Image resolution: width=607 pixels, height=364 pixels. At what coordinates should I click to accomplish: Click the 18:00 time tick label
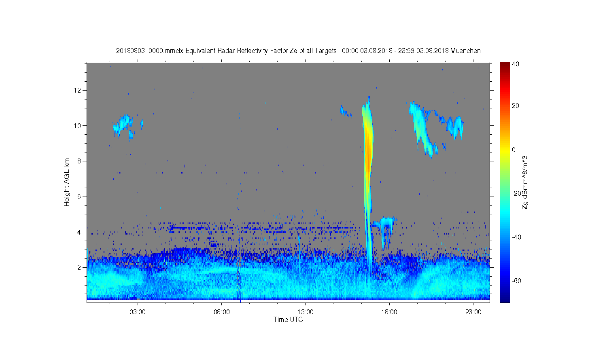coord(389,312)
